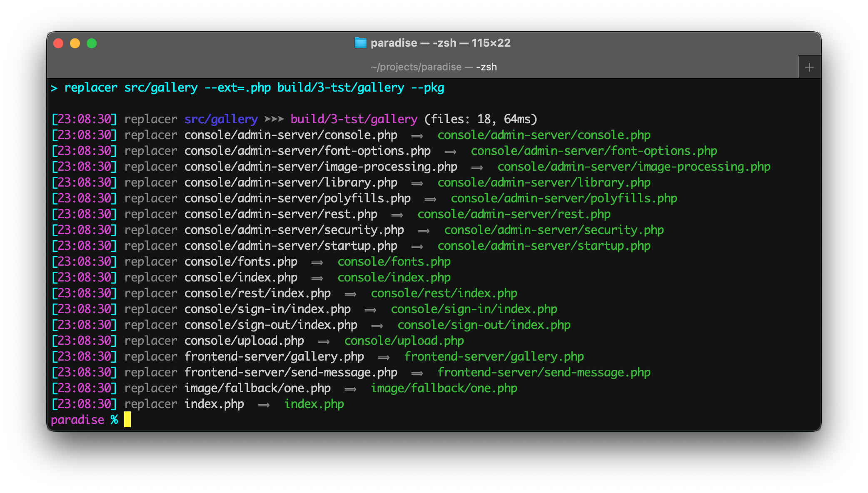Click the magenta build/3-tst/gallery destination path
Image resolution: width=868 pixels, height=493 pixels.
tap(354, 120)
